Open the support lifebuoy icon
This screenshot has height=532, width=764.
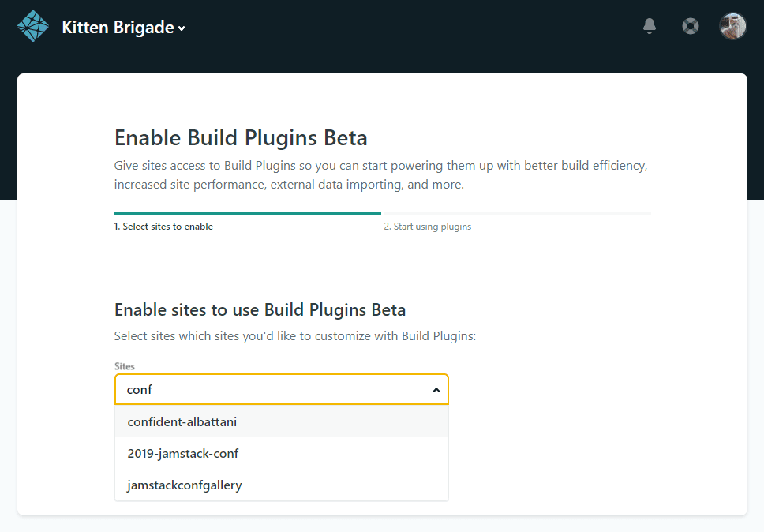pyautogui.click(x=691, y=26)
